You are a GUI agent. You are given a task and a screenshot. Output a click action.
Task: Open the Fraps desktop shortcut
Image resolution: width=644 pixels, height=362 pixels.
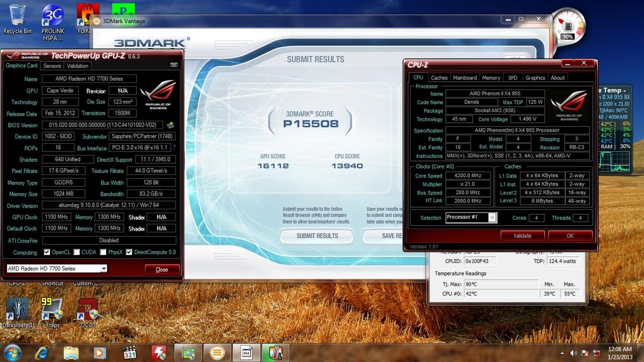[x=52, y=313]
